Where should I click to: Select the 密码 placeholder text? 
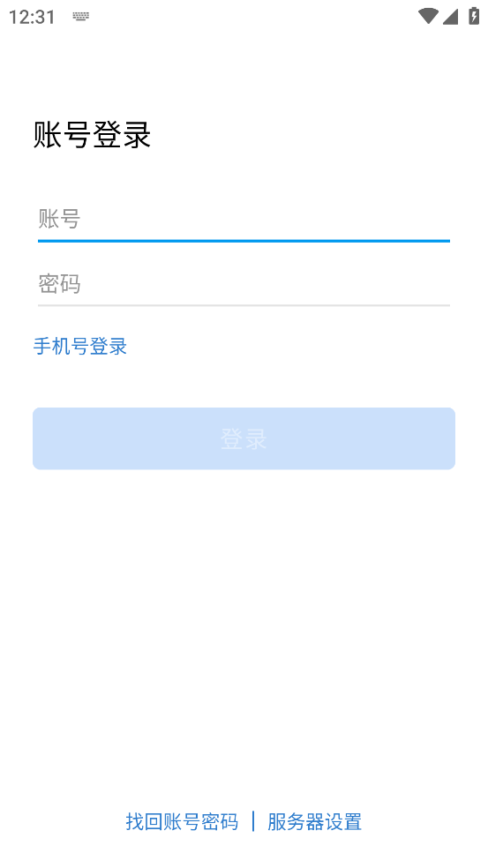point(59,284)
